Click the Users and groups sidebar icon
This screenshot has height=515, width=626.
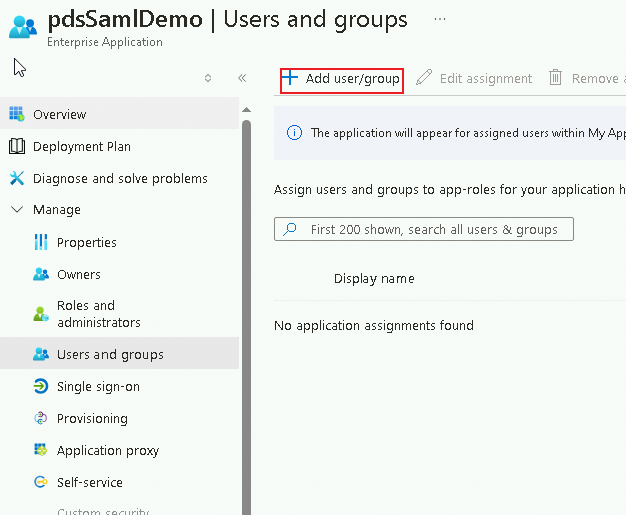41,354
